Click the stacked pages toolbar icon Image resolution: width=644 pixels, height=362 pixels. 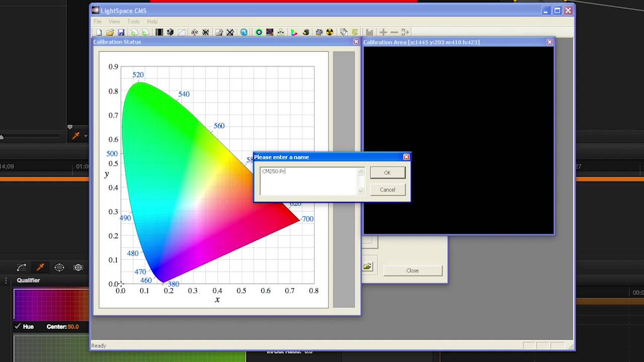(x=344, y=32)
